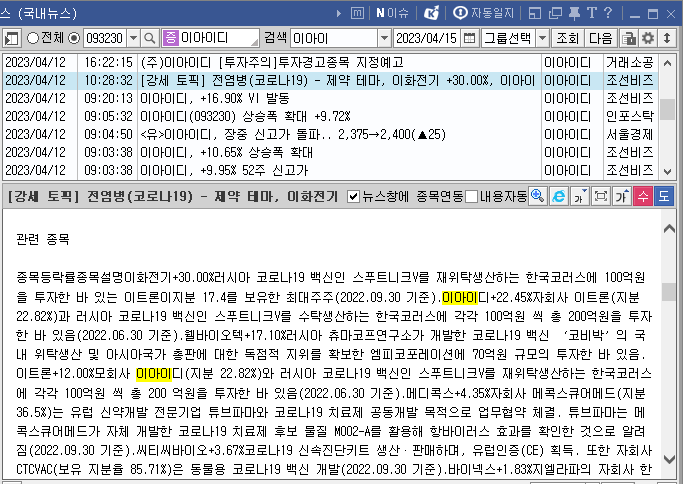
Task: Open settings with the gear icon
Action: coord(648,38)
